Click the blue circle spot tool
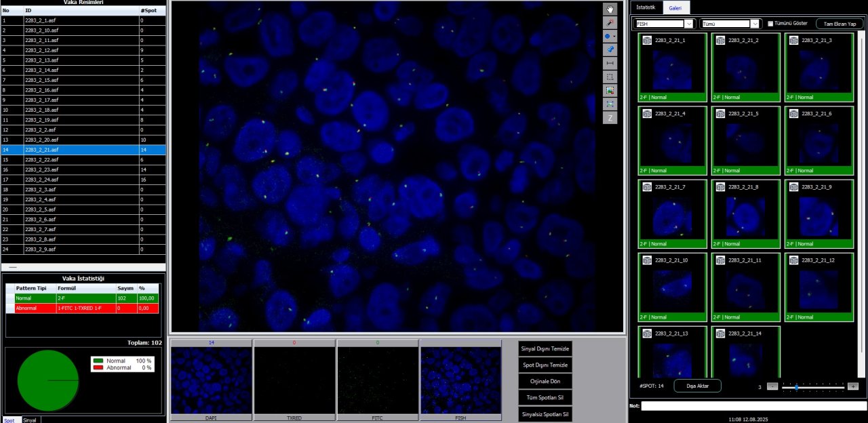The height and width of the screenshot is (423, 868). pyautogui.click(x=608, y=36)
